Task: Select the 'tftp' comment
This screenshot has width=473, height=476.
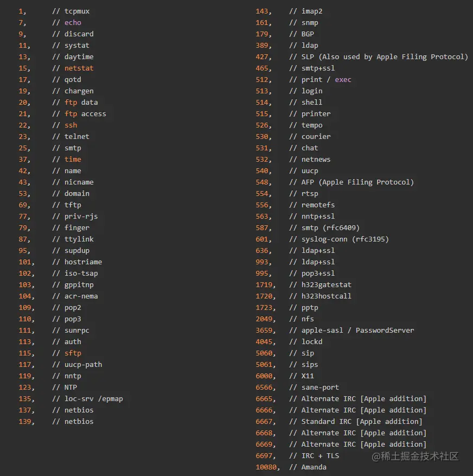Action: coord(73,205)
